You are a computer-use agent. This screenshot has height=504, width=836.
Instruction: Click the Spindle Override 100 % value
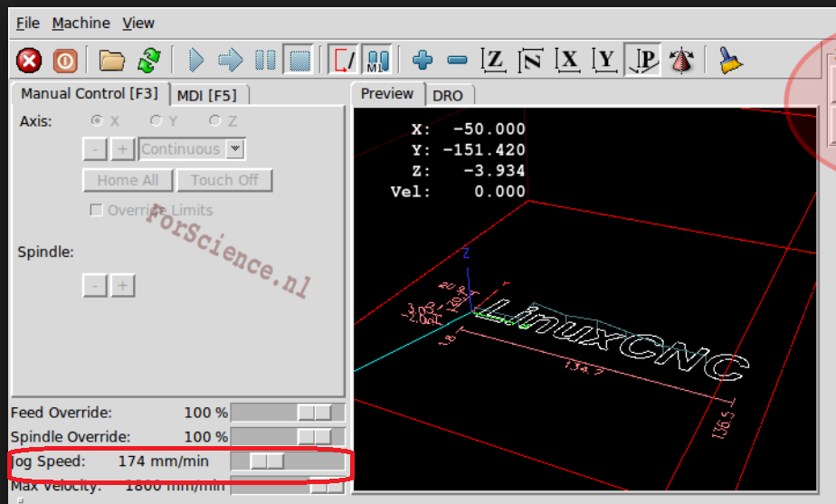tap(205, 437)
